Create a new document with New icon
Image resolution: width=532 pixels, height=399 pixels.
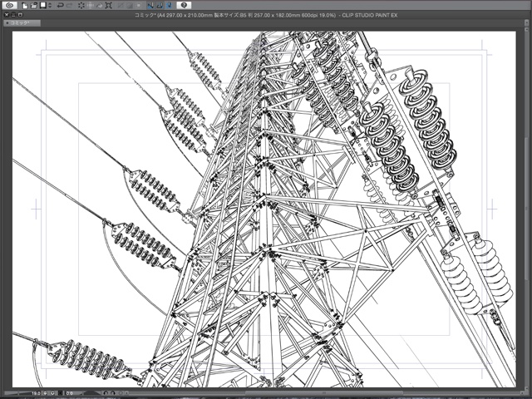point(26,5)
